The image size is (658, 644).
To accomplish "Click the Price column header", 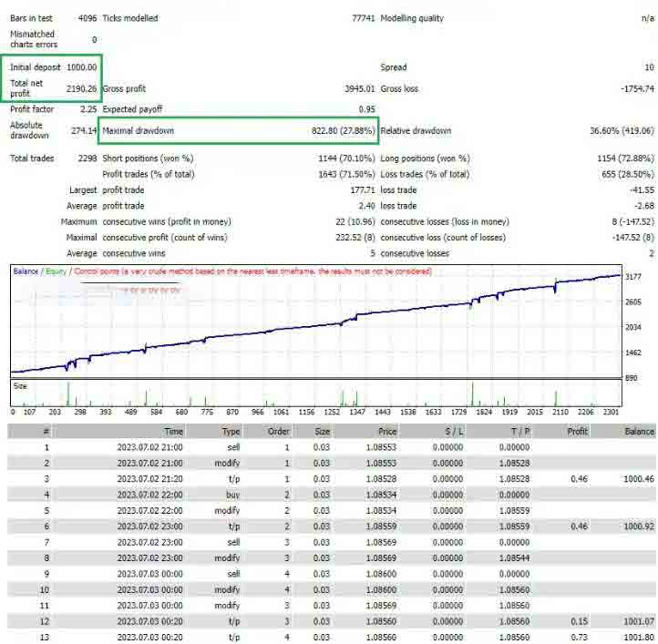I will (387, 431).
